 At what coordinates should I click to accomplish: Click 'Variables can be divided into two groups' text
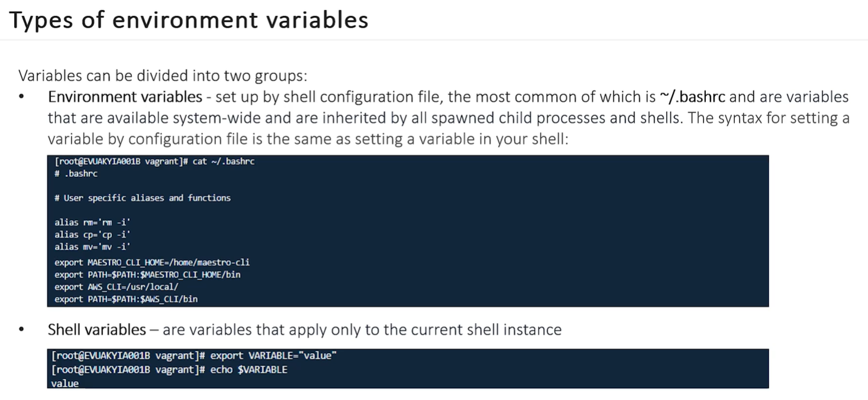coord(163,76)
